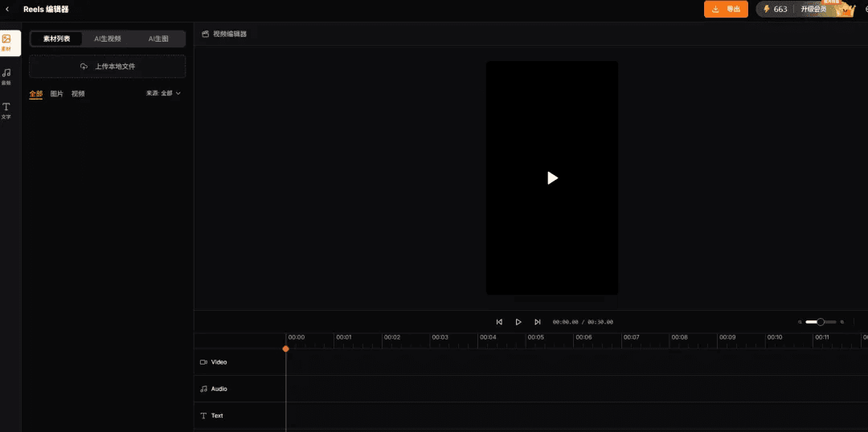
Task: Switch to the AI生视频 tab
Action: tap(108, 39)
